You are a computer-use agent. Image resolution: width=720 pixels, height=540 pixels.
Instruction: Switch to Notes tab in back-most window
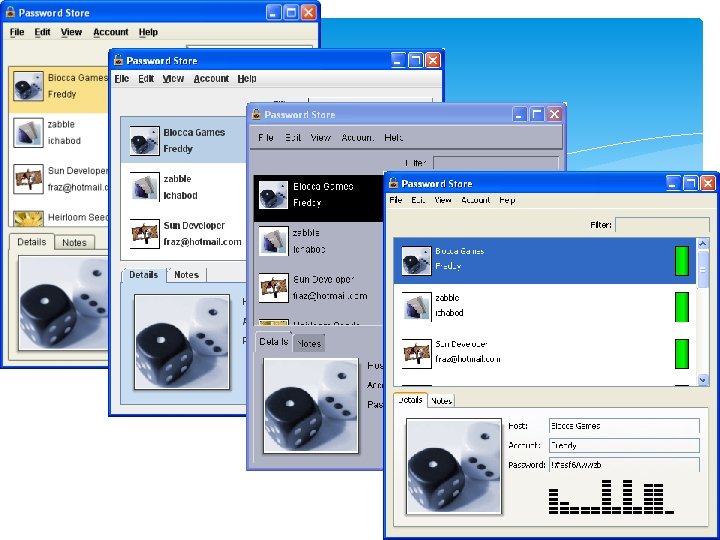[x=74, y=243]
